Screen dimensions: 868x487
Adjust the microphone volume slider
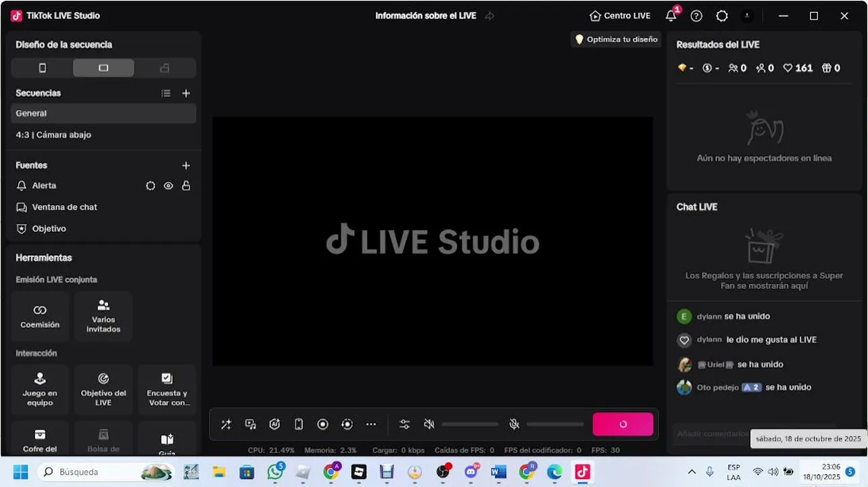pyautogui.click(x=555, y=424)
